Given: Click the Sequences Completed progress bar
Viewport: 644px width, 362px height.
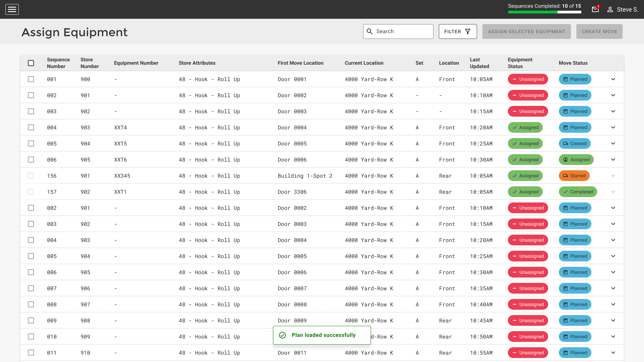Looking at the screenshot, I should click(x=545, y=12).
